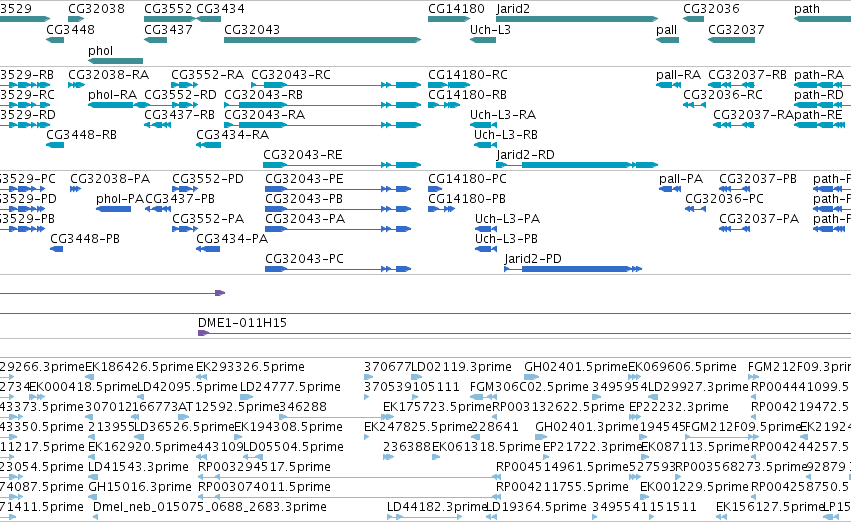Screen dimensions: 851x522
Task: Click transcript CG3448-RB
Action: point(81,135)
